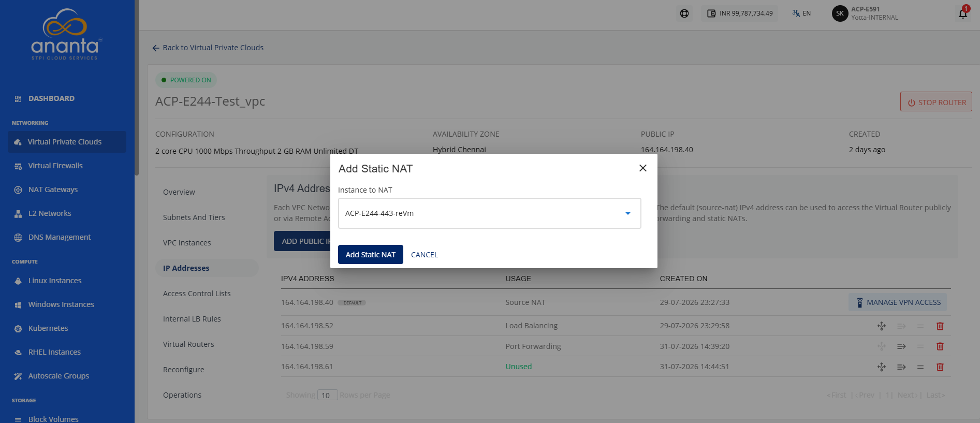Open the wallet balance INR 99,787,734.49

pyautogui.click(x=740, y=13)
